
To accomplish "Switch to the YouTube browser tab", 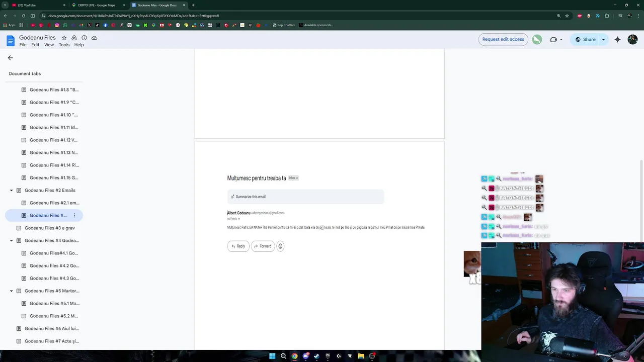I will tap(38, 5).
